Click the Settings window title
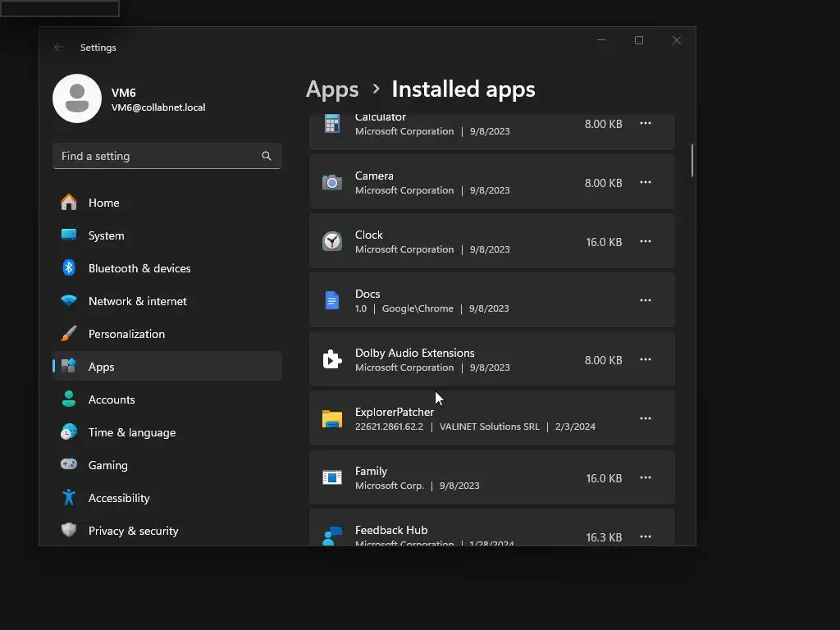The image size is (840, 630). click(x=98, y=47)
